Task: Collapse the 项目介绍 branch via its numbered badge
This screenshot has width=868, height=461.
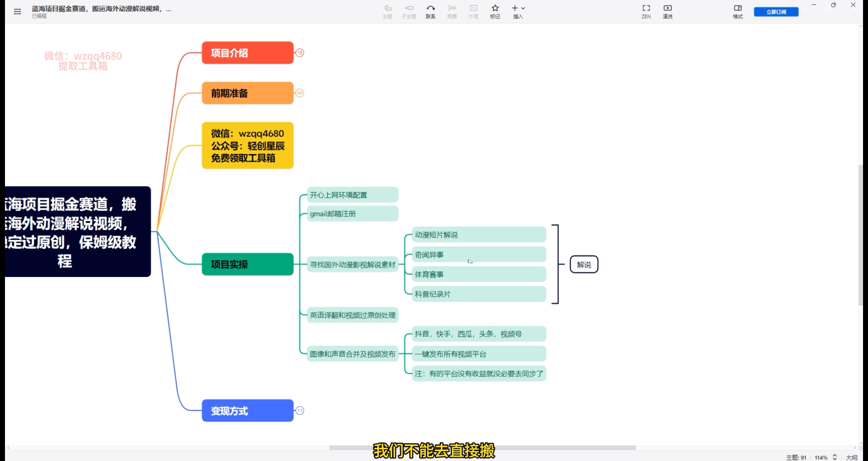Action: (300, 52)
